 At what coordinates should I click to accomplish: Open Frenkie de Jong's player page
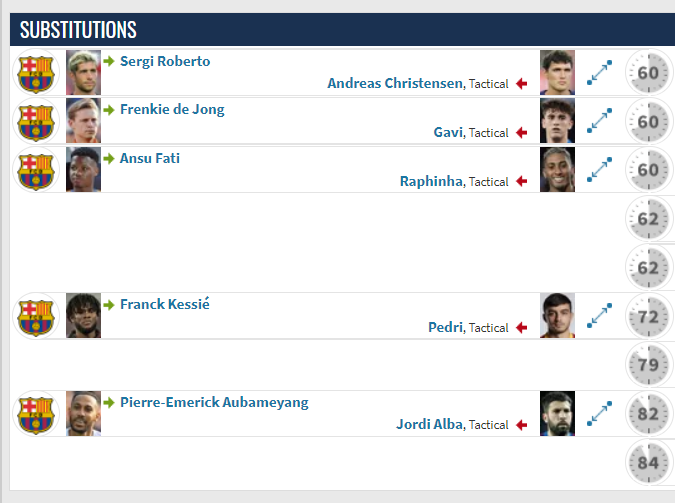[x=172, y=110]
